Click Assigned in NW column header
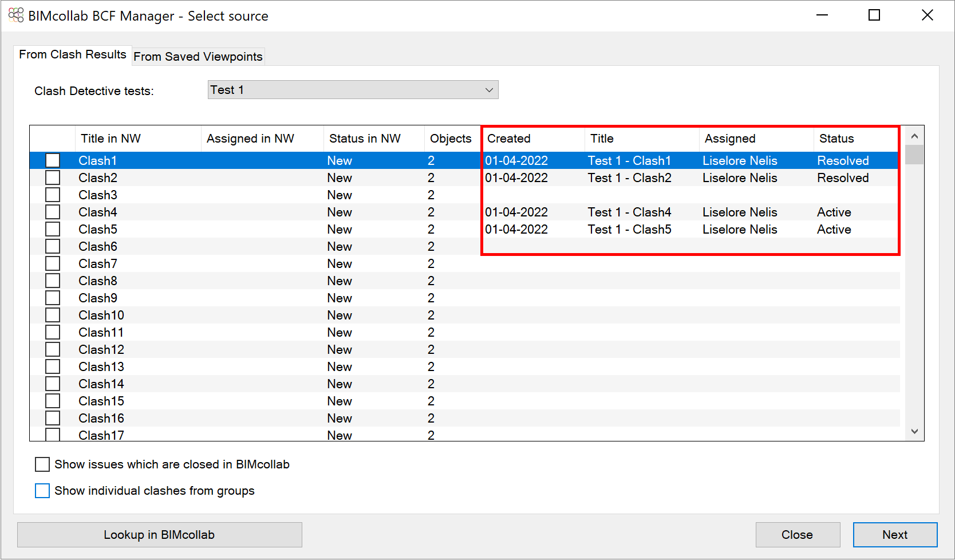The image size is (955, 560). coord(262,139)
